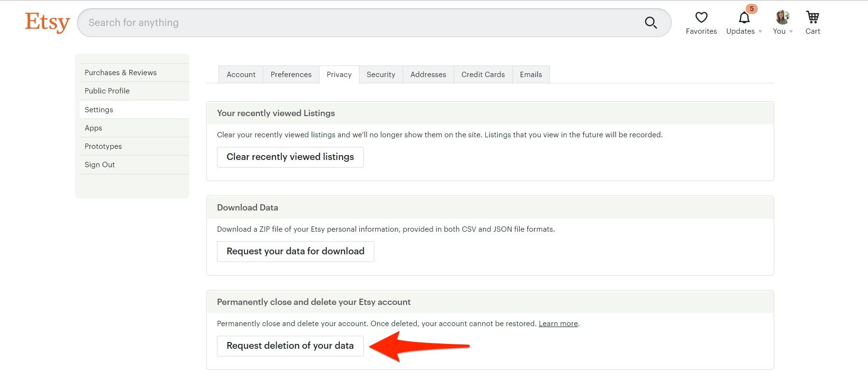This screenshot has width=868, height=382.
Task: Open Public Profile in sidebar
Action: tap(134, 91)
